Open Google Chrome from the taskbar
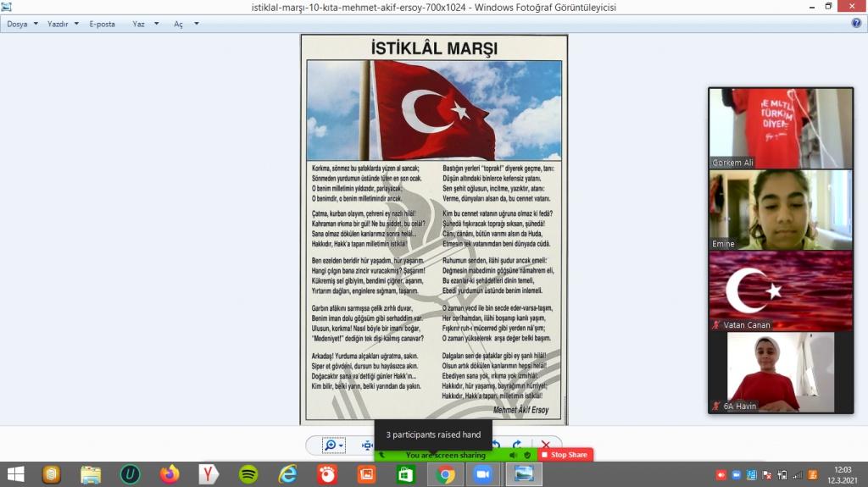Screen dimensions: 868x487 (445, 474)
